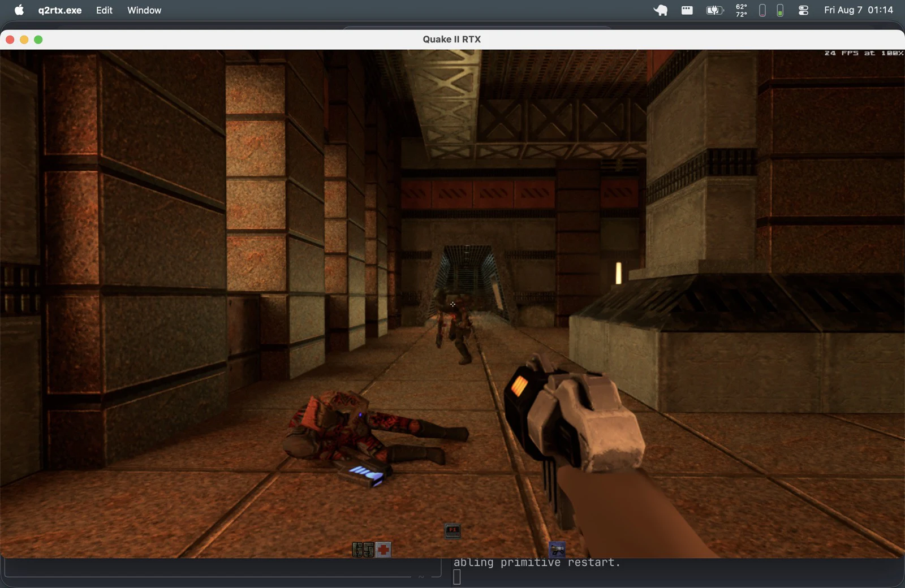Click the green device battery icon
This screenshot has height=588, width=905.
(780, 10)
